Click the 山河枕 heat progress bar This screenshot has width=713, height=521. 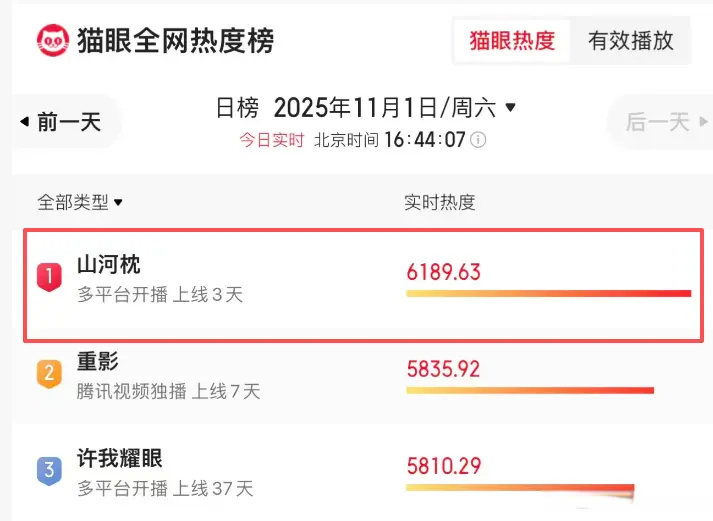pyautogui.click(x=548, y=293)
